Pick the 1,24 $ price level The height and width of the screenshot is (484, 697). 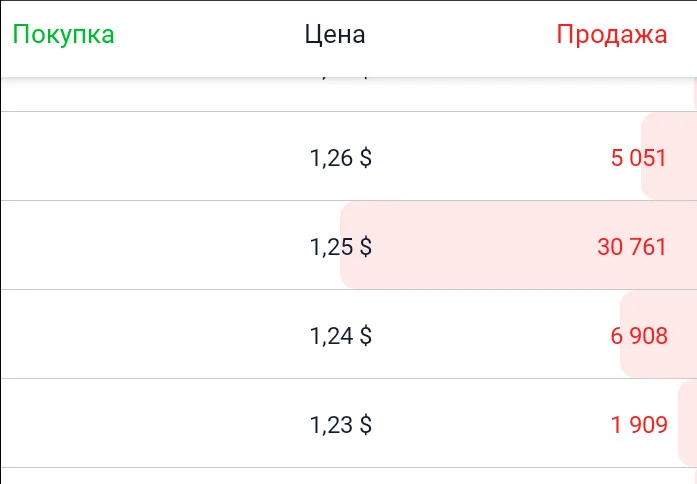[340, 336]
